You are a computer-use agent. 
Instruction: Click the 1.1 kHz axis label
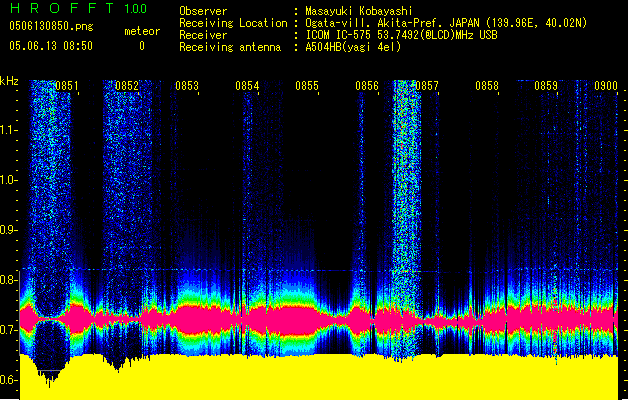[8, 130]
